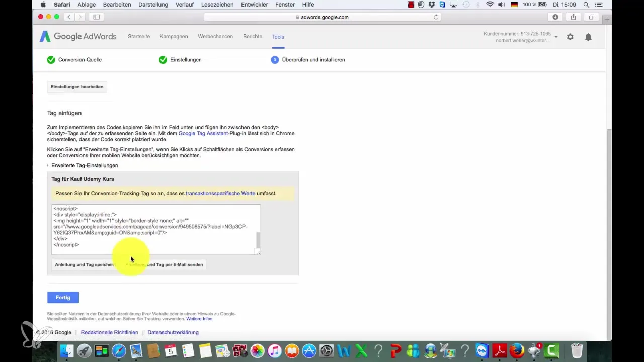Go back in Safari history
Viewport: 644px width, 362px height.
(x=69, y=17)
